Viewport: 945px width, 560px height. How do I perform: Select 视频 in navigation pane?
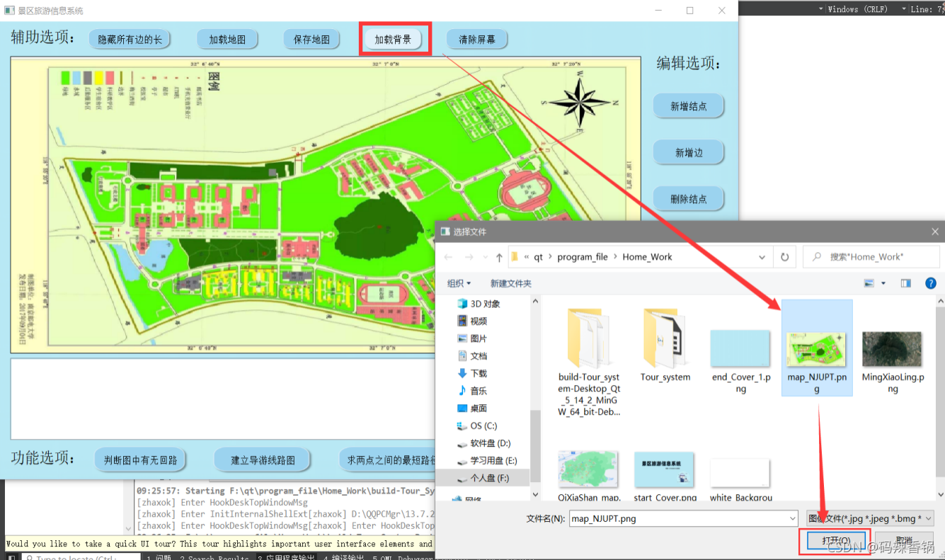coord(479,321)
